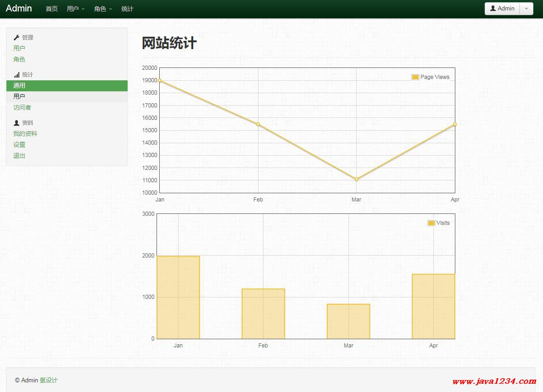Click the person icon beside 资料
Viewport: 543px width, 392px height.
point(16,123)
